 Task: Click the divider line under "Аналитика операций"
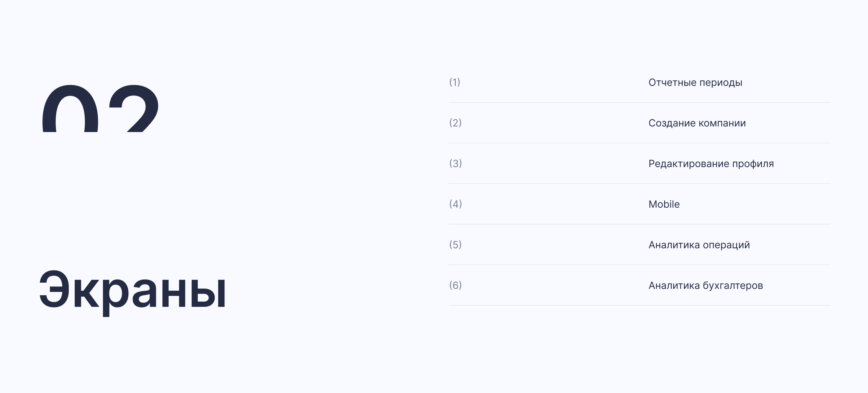[640, 265]
